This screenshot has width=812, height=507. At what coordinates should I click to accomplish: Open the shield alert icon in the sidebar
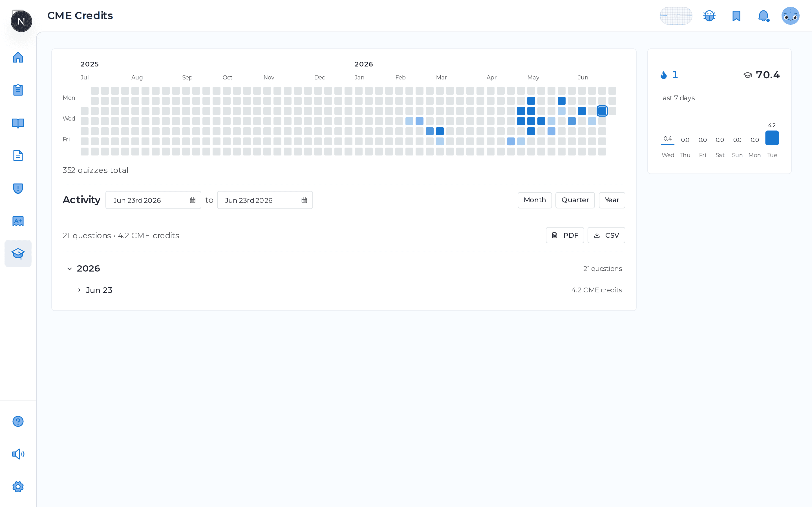click(18, 188)
